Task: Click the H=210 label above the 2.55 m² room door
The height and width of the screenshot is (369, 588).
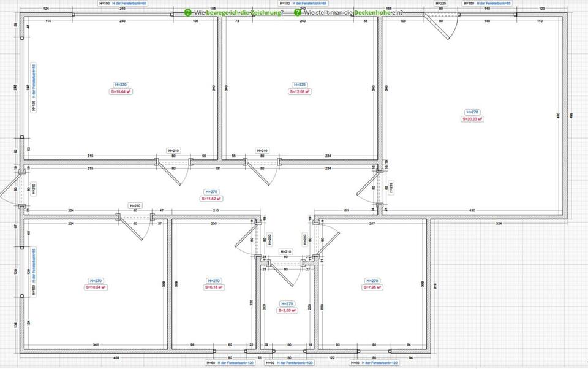Action: (x=286, y=251)
